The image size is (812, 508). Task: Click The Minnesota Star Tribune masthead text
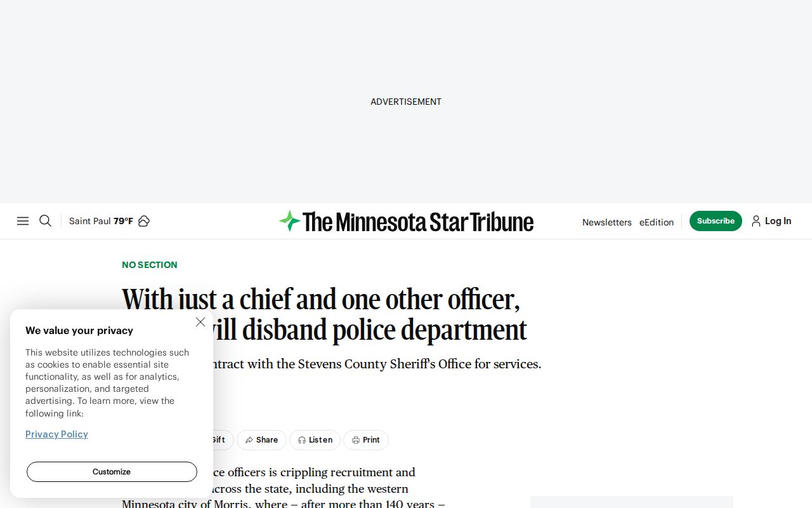418,222
